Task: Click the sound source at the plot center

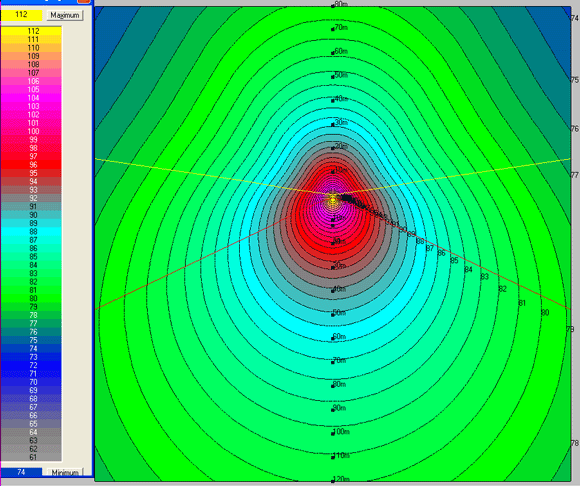Action: (x=333, y=200)
